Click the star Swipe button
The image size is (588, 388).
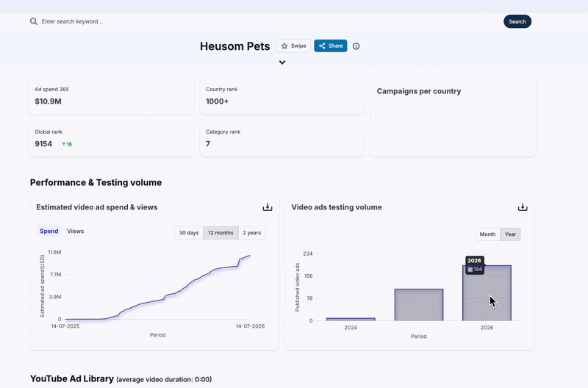(293, 46)
